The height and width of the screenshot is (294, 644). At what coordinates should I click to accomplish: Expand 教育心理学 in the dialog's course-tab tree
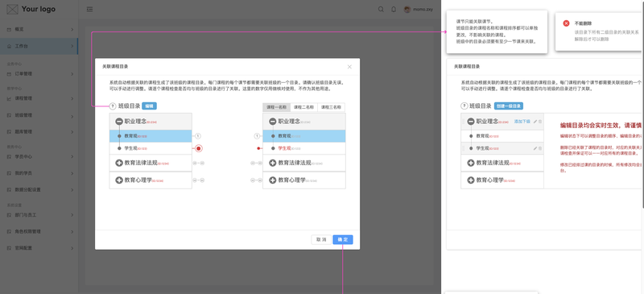[273, 180]
